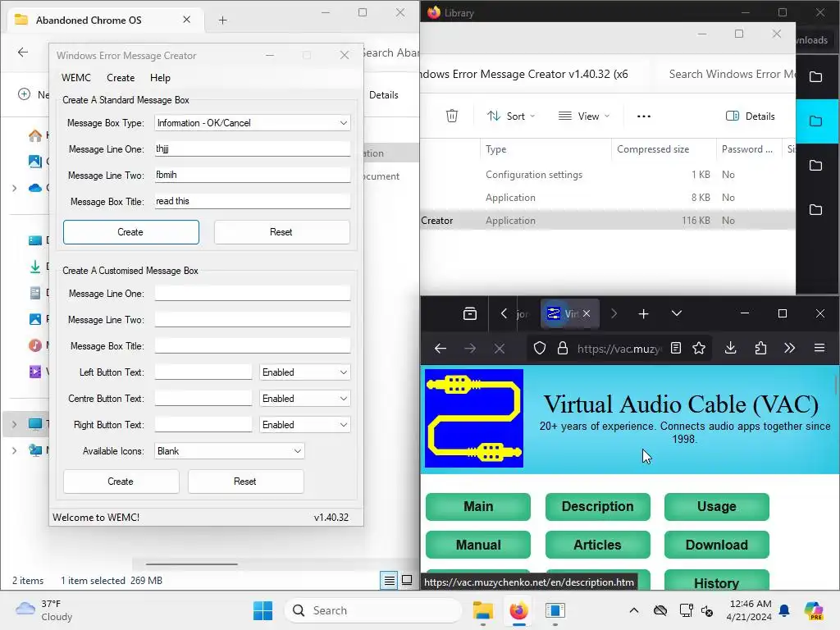The width and height of the screenshot is (840, 630).
Task: List all tabs dropdown in Firefox
Action: click(677, 313)
